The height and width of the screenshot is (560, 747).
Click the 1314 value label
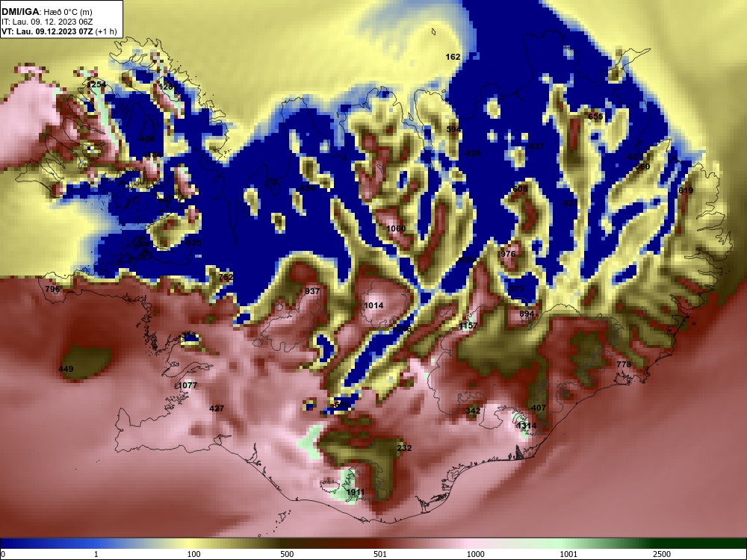click(527, 426)
